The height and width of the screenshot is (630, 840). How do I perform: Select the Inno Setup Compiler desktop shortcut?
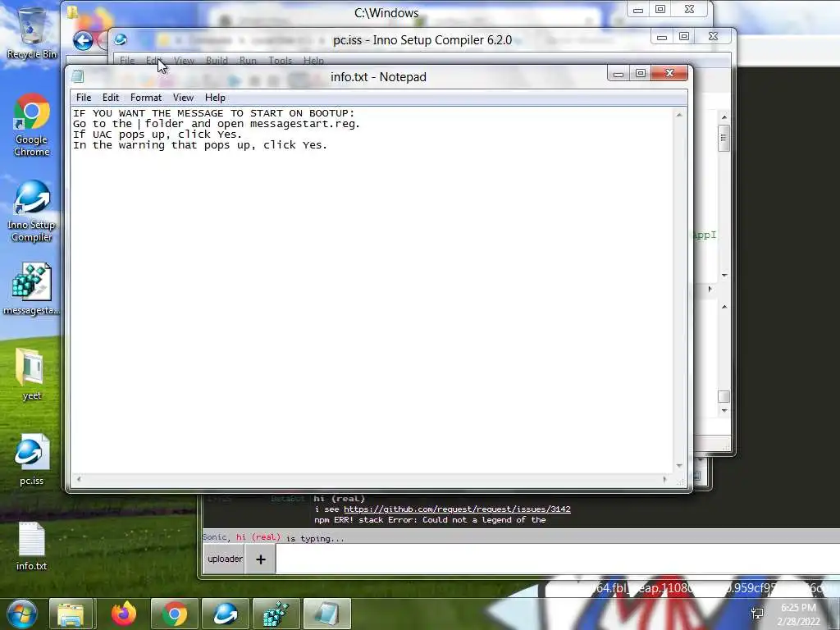(x=32, y=211)
